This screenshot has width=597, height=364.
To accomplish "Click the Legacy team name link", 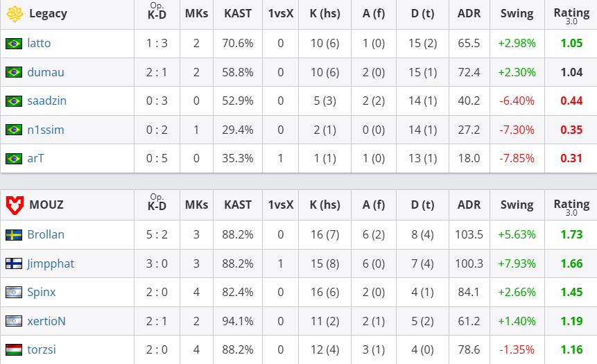I will 49,14.
